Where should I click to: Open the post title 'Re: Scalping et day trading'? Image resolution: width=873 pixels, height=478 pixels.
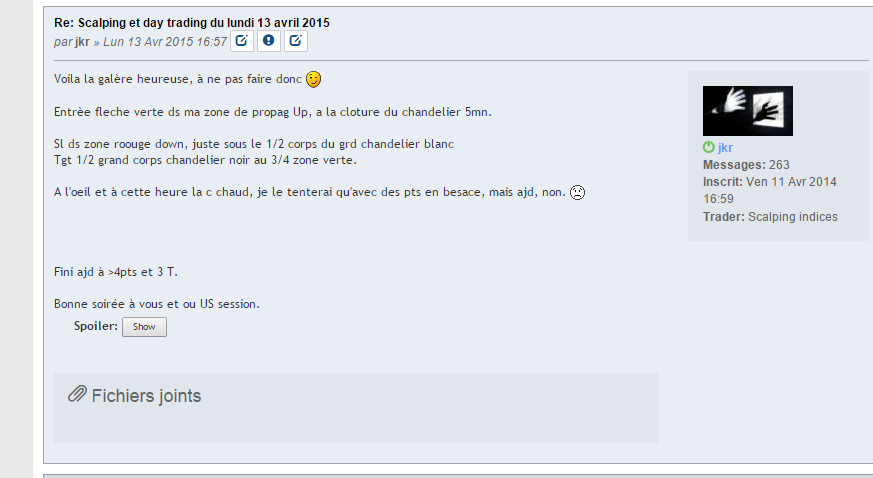pyautogui.click(x=192, y=23)
